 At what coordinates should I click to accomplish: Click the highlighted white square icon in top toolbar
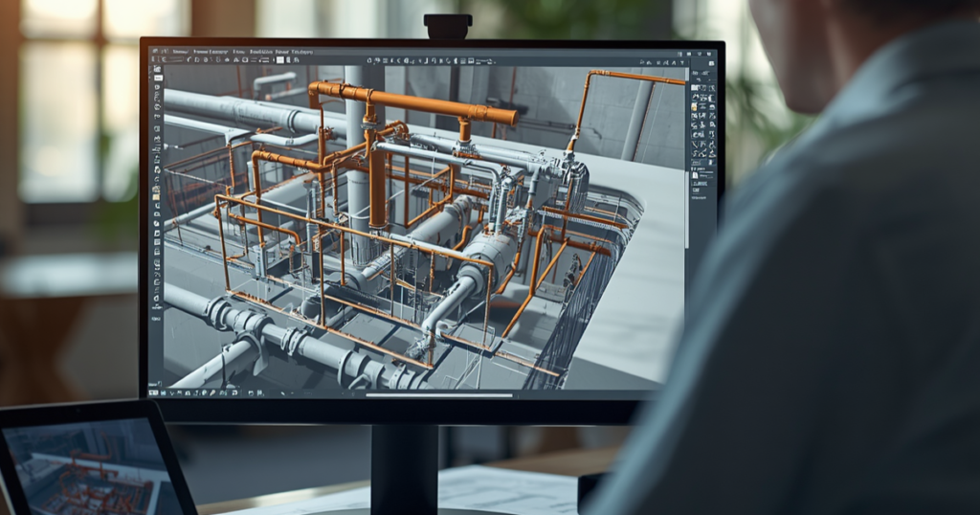tap(280, 60)
